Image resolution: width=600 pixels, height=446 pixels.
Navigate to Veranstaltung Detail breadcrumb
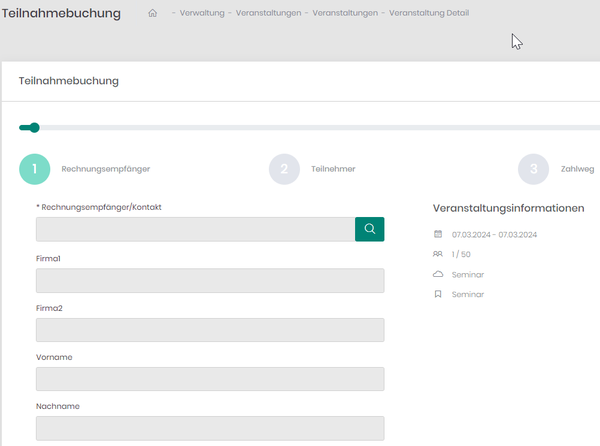click(429, 13)
